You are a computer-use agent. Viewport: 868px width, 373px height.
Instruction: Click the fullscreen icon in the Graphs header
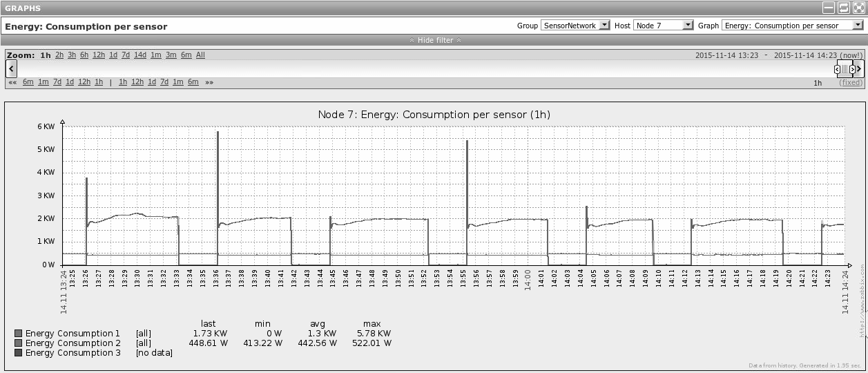[858, 8]
